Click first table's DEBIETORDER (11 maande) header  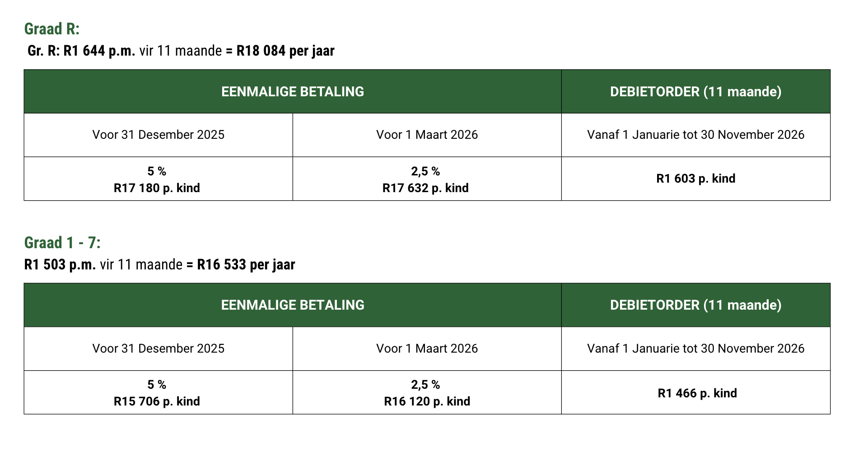click(695, 91)
